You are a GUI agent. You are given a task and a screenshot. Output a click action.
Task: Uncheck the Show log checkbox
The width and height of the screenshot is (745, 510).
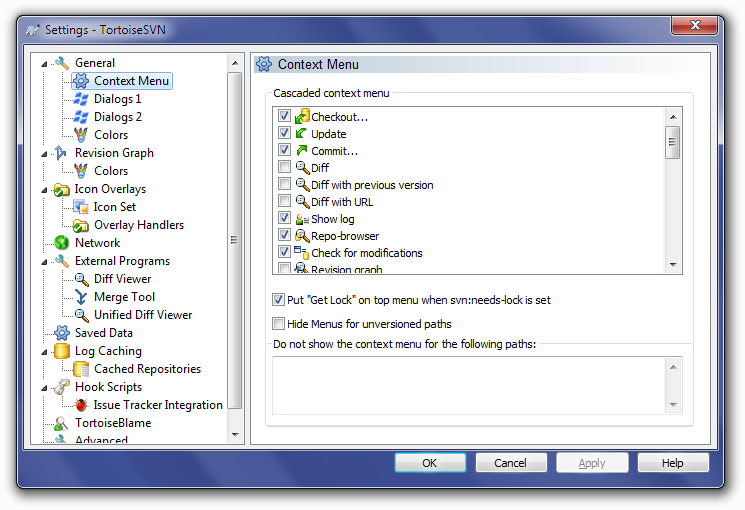tap(284, 218)
